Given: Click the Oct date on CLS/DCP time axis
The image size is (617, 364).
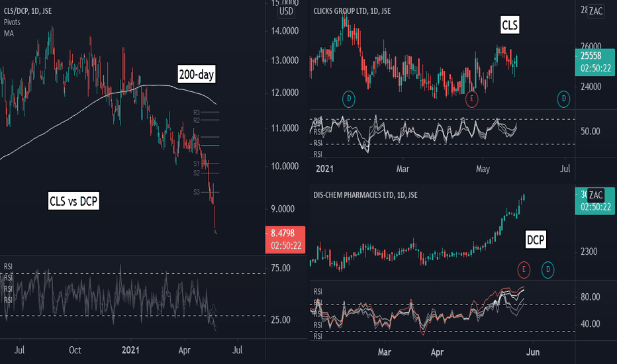Looking at the screenshot, I should 75,350.
